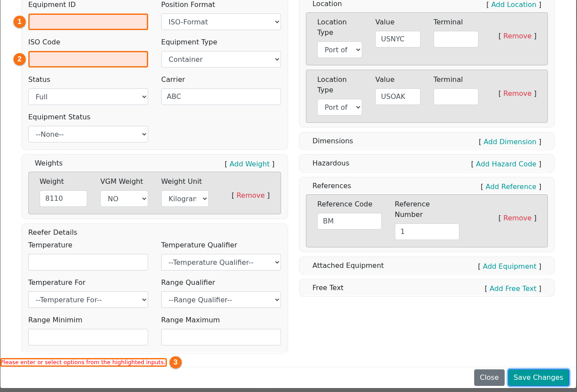Click the Temperature input field
577x392 pixels.
[88, 262]
